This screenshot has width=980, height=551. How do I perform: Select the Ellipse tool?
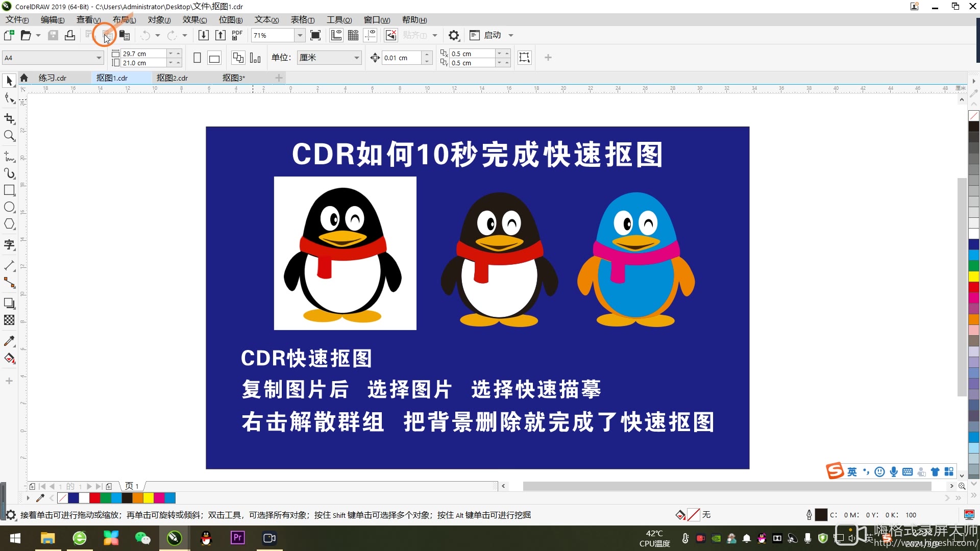click(x=9, y=207)
